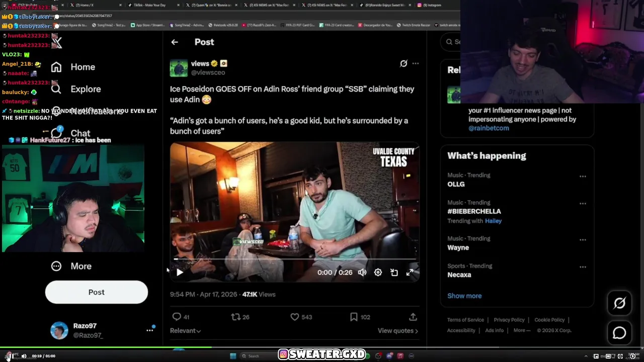Open Razo97 account options dots

point(149,330)
